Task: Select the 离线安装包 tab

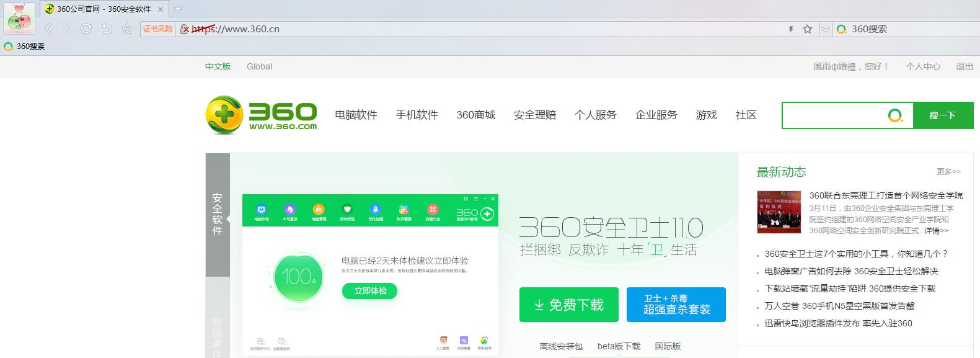Action: (x=561, y=346)
